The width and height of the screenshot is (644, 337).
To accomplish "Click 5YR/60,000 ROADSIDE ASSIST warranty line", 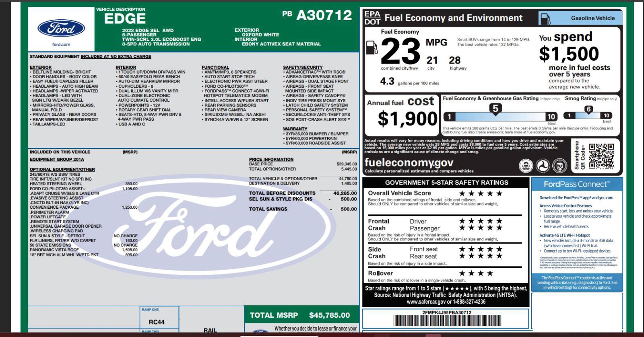I will tap(316, 143).
